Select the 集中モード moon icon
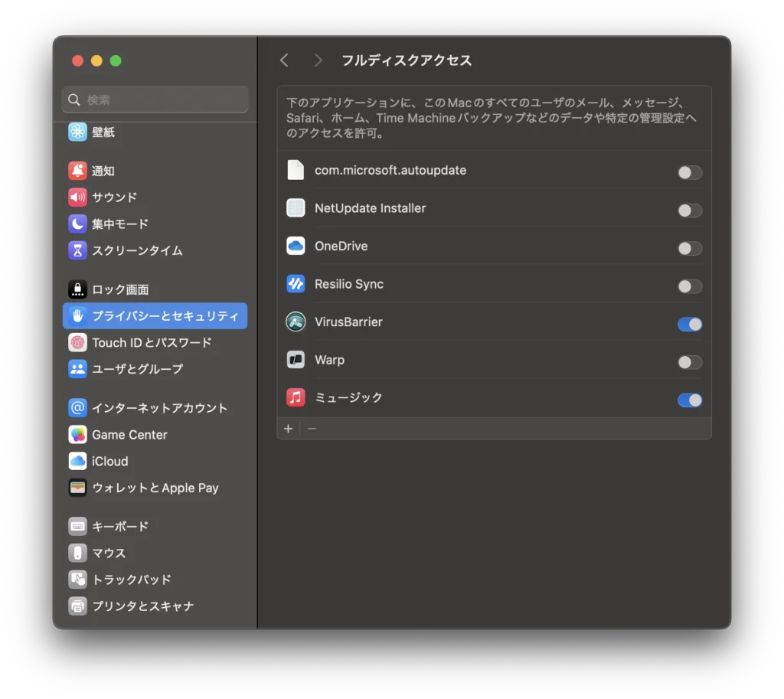Viewport: 784px width, 699px height. (x=77, y=224)
